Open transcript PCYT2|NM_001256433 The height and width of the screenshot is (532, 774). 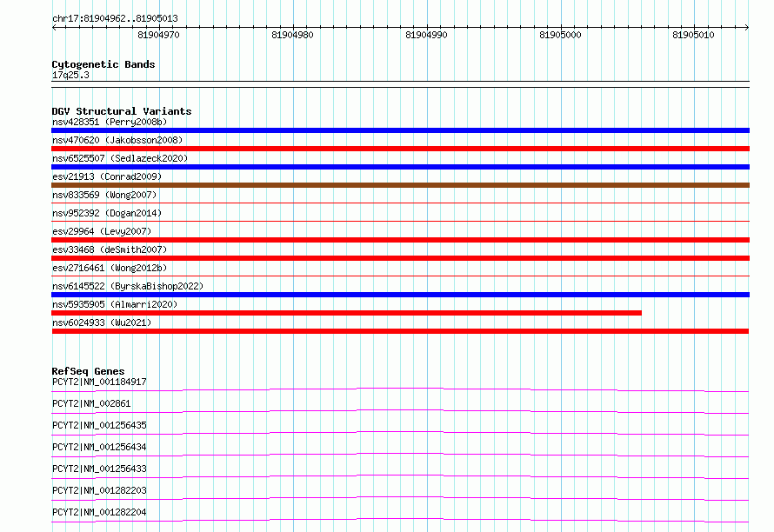pyautogui.click(x=99, y=469)
